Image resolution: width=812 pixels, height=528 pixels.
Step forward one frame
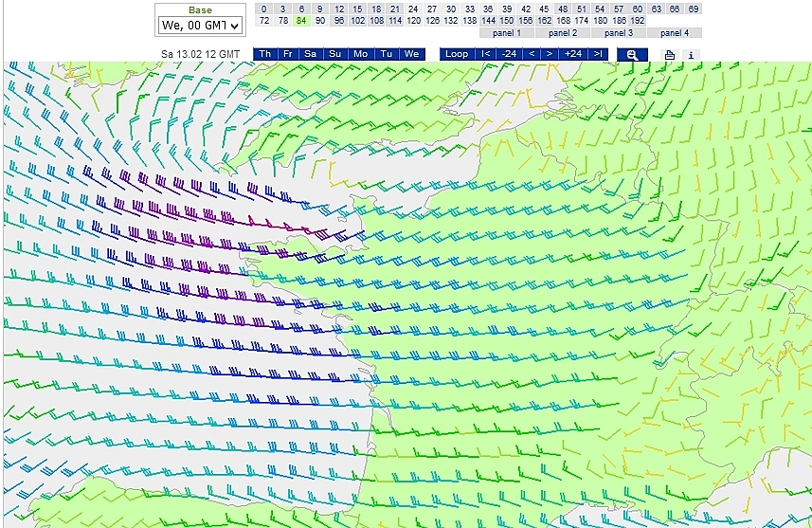tap(549, 54)
